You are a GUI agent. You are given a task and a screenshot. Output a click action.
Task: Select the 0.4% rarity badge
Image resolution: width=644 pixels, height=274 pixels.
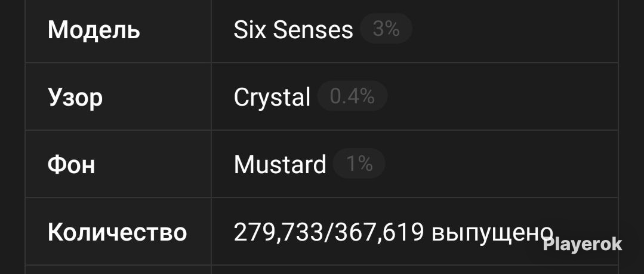352,96
